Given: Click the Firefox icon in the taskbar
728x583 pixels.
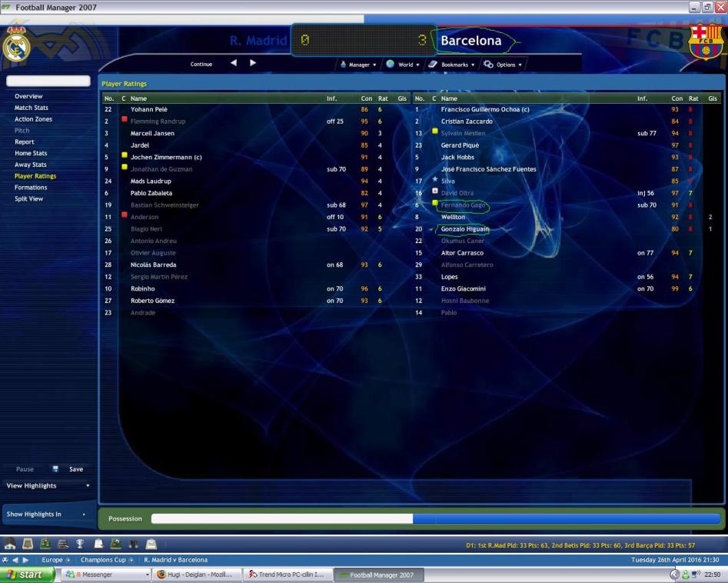Looking at the screenshot, I should (161, 575).
